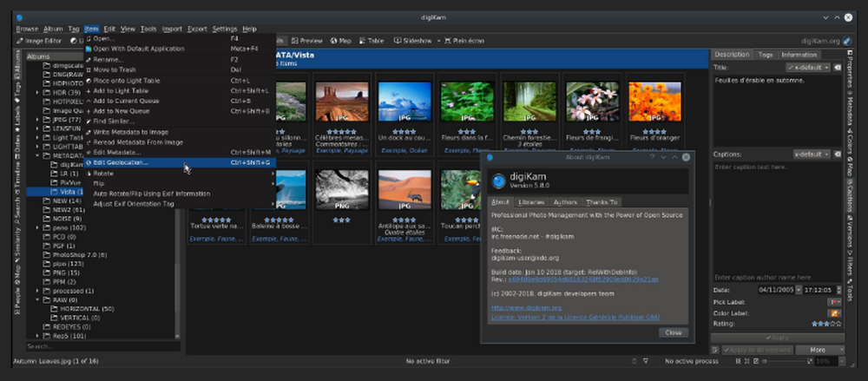Select the HORIZONTAL (50) album
The image size is (868, 381).
[82, 308]
